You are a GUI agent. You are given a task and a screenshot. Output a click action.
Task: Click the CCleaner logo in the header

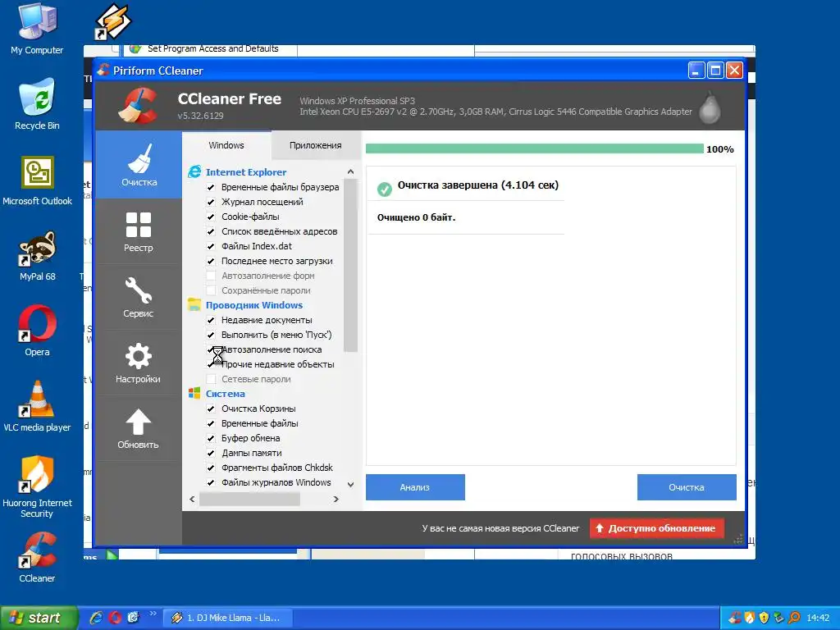[138, 105]
